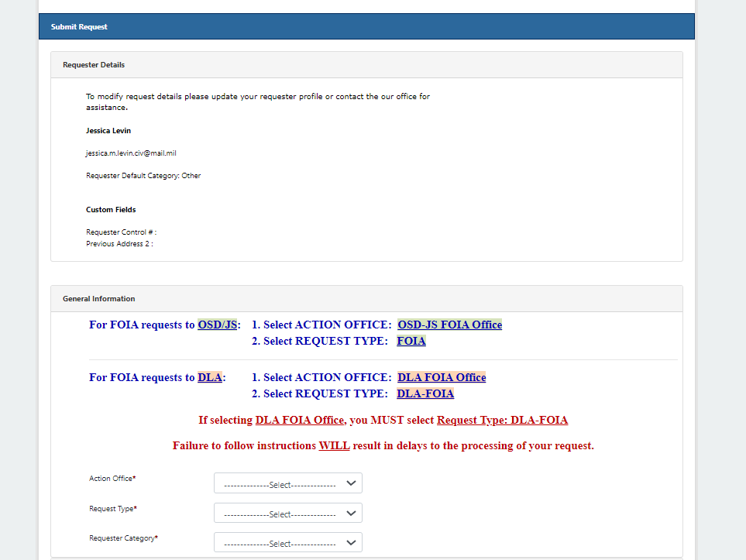Click the highlighted DLA-FOIA request type link
The height and width of the screenshot is (560, 746).
tap(425, 394)
